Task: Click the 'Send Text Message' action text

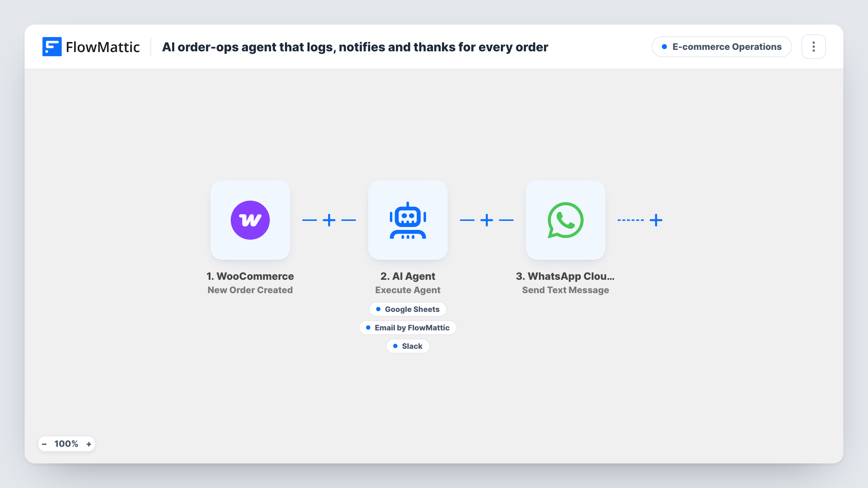Action: 565,290
